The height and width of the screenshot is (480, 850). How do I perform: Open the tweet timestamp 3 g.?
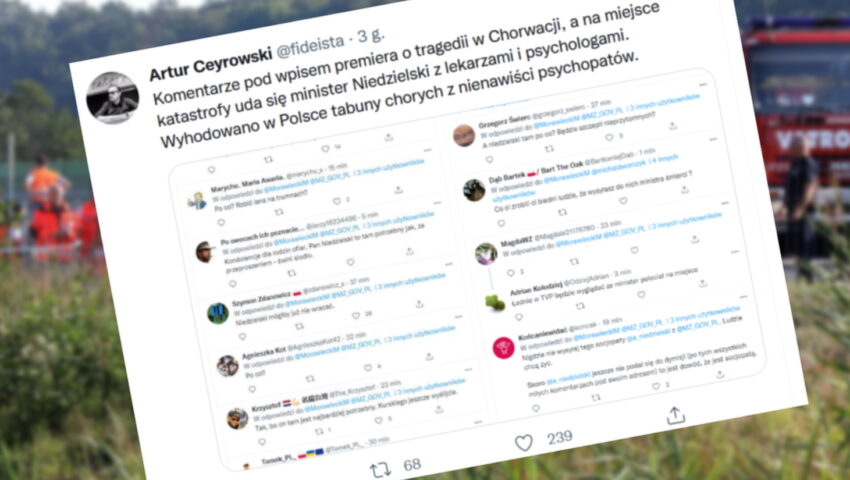pos(371,36)
